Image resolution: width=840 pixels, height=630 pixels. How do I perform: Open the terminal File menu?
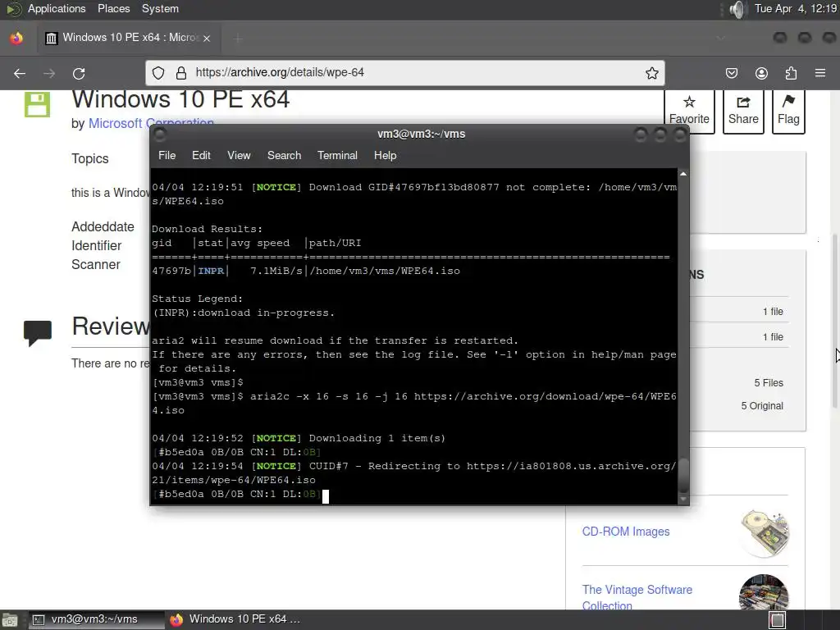point(167,155)
